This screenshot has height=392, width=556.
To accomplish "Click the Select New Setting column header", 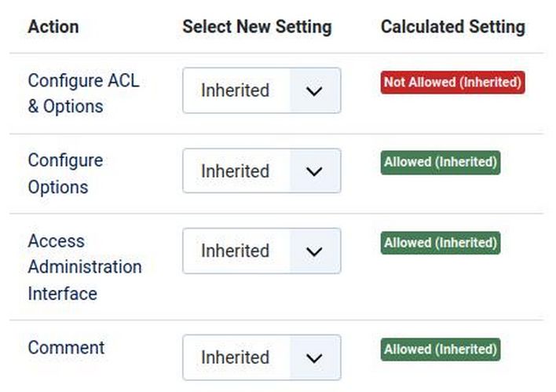I will pyautogui.click(x=257, y=27).
